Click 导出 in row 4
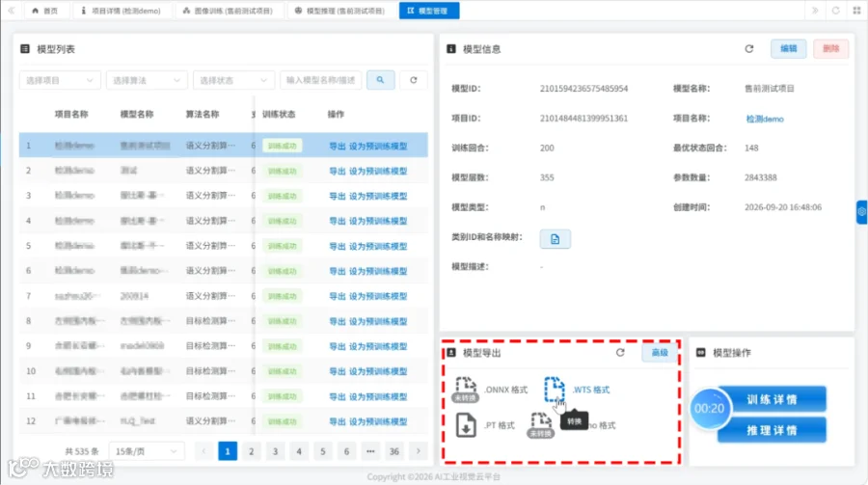The height and width of the screenshot is (485, 868). click(x=338, y=221)
